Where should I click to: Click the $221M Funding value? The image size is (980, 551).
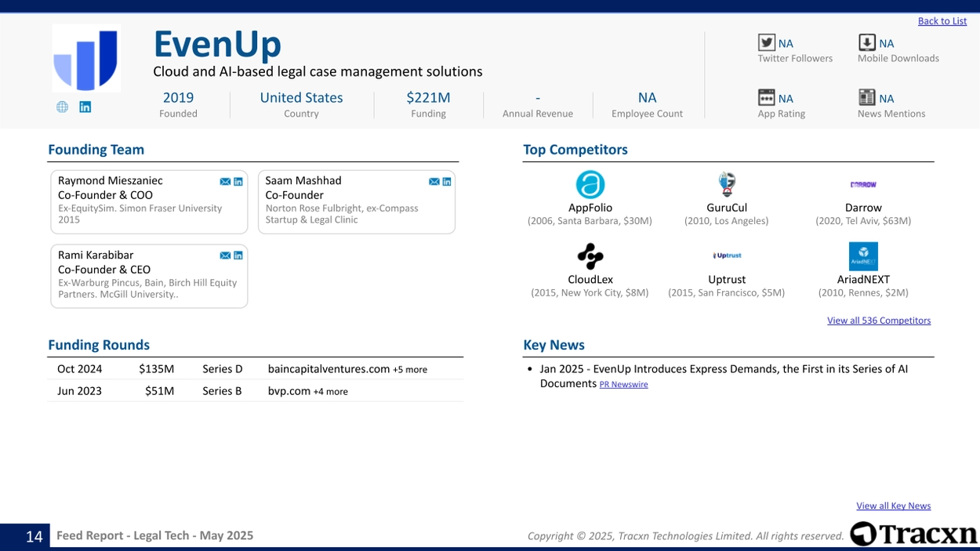coord(428,98)
